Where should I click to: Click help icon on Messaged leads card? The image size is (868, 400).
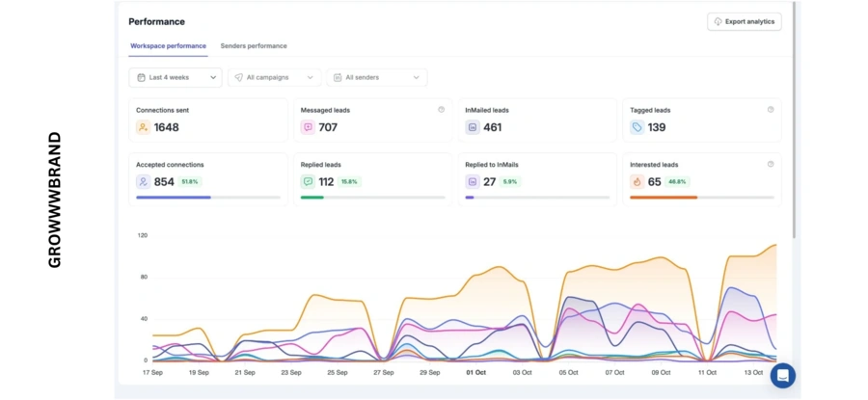point(441,110)
